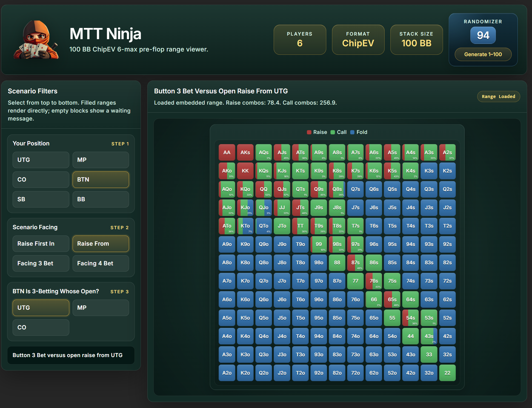The width and height of the screenshot is (532, 408).
Task: Click the Stack Size 100 BB card
Action: point(416,40)
